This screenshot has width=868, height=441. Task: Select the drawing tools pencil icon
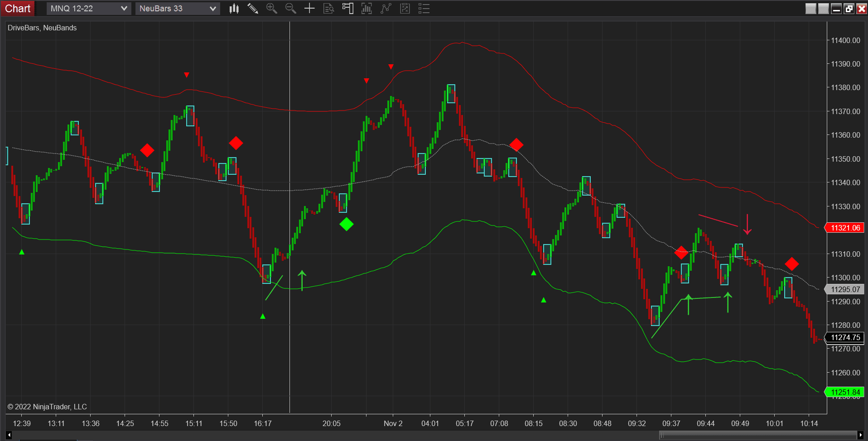coord(253,8)
